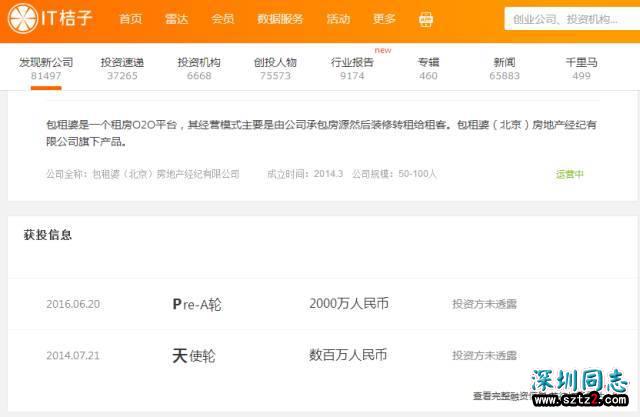
Task: Select the 发现新公司 tab
Action: 46,69
